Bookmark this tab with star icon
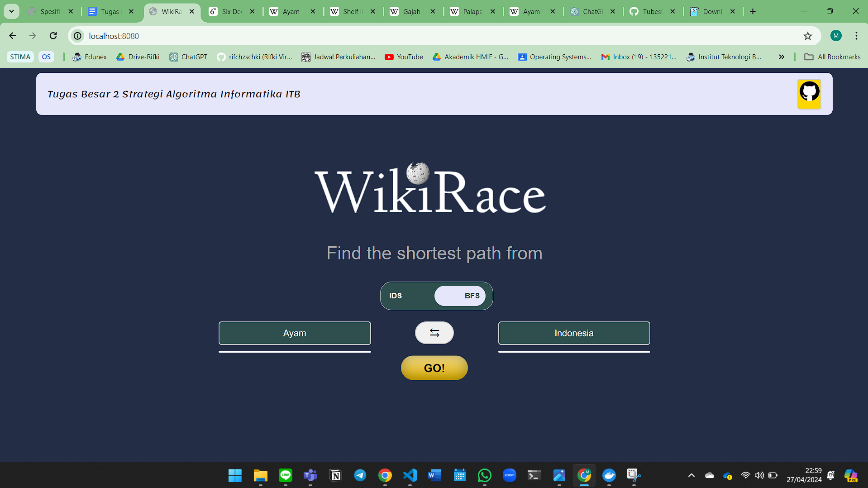The height and width of the screenshot is (488, 868). coord(808,36)
